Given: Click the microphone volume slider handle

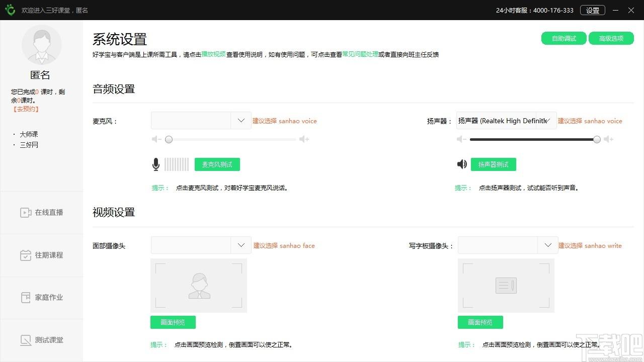Looking at the screenshot, I should (169, 139).
